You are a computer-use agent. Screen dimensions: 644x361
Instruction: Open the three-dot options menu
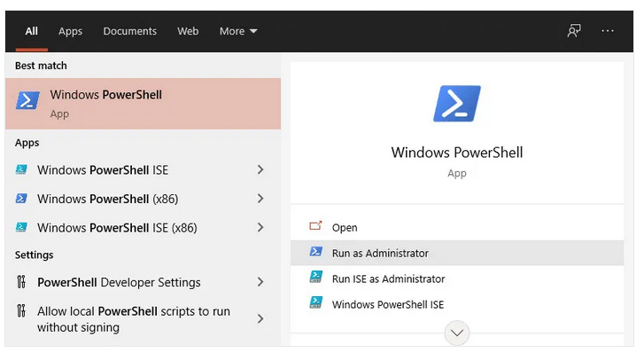[x=608, y=31]
